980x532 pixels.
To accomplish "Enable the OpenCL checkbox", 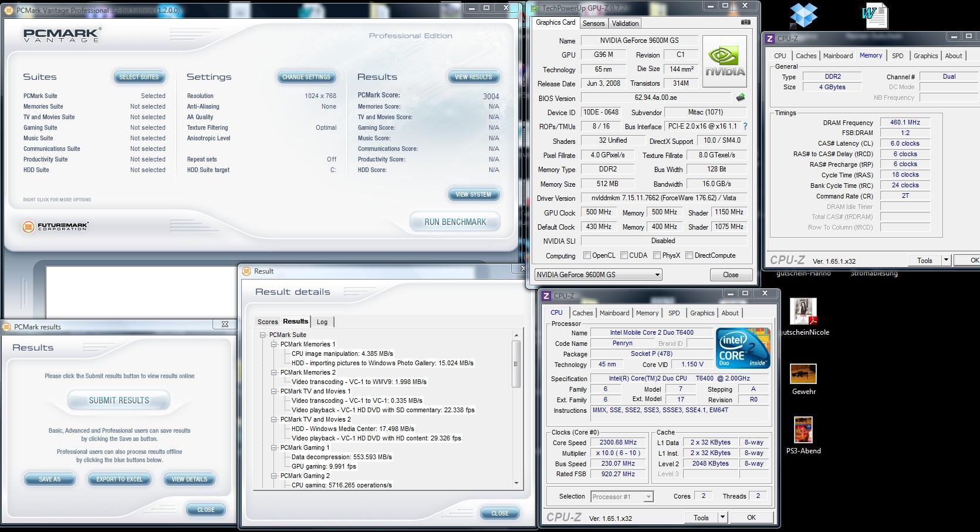I will (587, 255).
